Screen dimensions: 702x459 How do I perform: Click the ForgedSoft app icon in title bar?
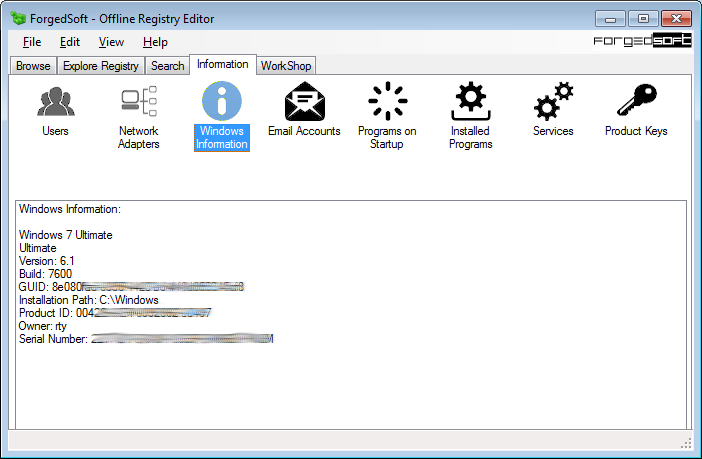tap(18, 18)
